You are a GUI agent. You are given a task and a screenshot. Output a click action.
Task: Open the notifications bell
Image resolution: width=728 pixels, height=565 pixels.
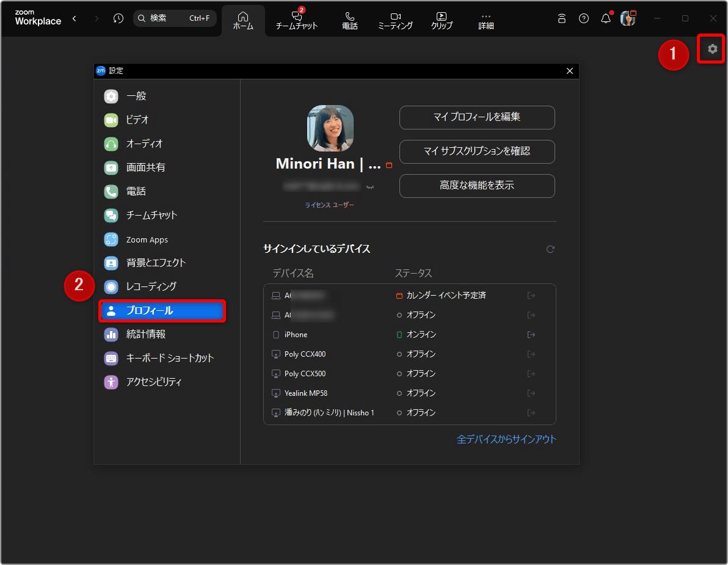(x=606, y=18)
